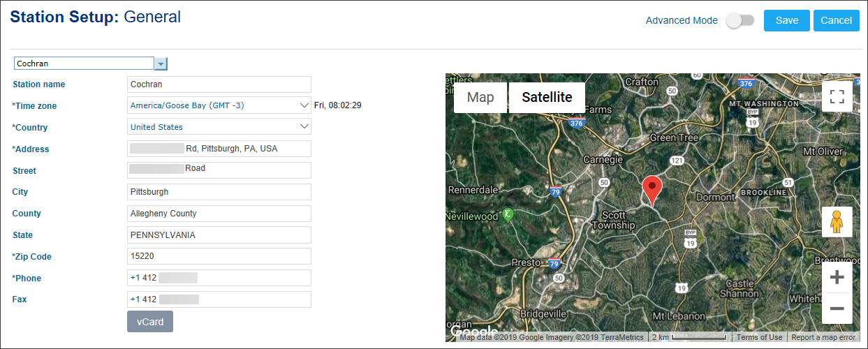Click the State field showing PENNSYLVANIA
Viewport: 868px width, 349px height.
point(219,235)
